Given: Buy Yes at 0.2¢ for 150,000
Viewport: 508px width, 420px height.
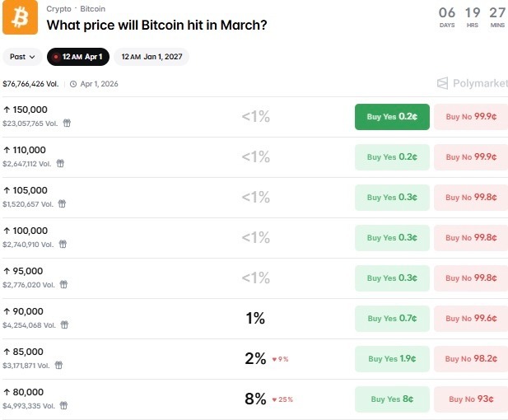Looking at the screenshot, I should pyautogui.click(x=392, y=117).
